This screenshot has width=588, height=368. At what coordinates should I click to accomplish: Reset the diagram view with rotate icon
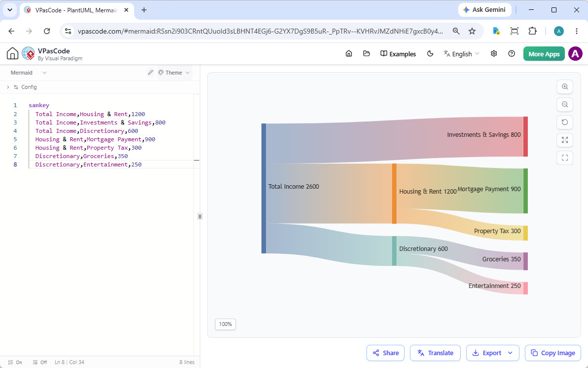pyautogui.click(x=565, y=122)
